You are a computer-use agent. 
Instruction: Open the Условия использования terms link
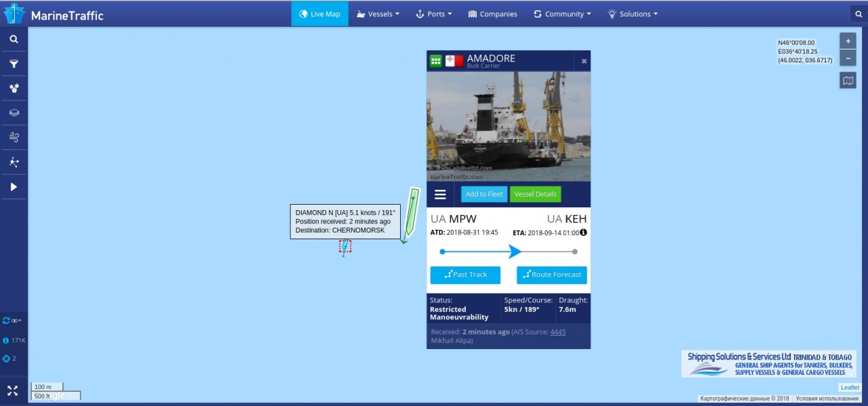828,399
